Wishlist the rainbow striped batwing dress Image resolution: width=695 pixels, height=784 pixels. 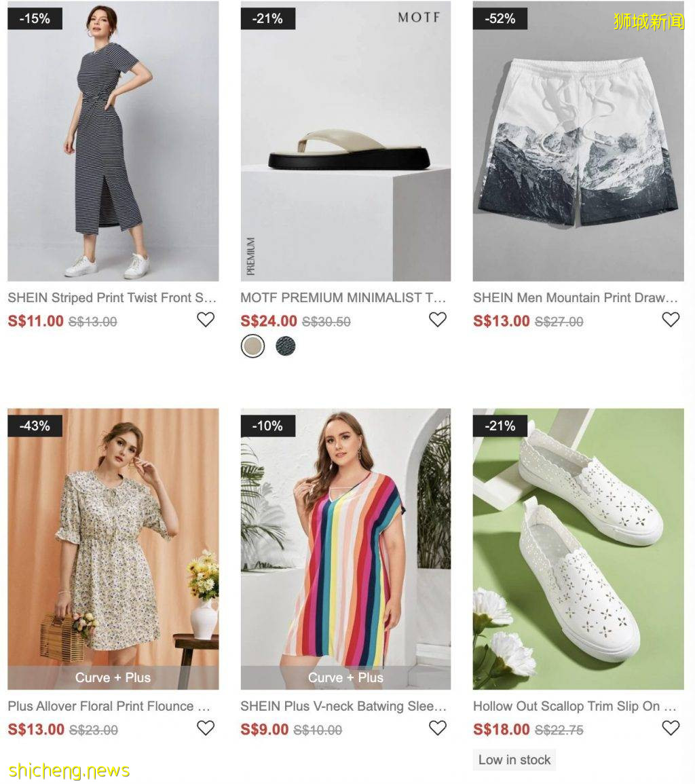438,728
